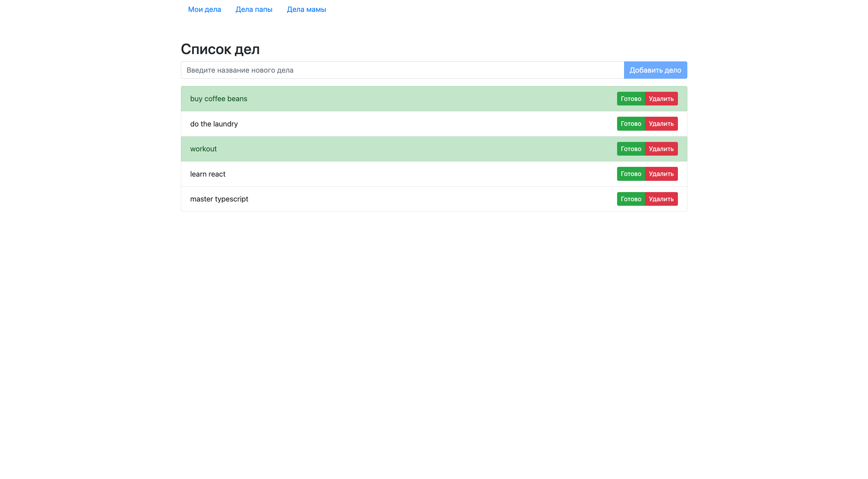Delete the master typescript task

click(x=661, y=199)
